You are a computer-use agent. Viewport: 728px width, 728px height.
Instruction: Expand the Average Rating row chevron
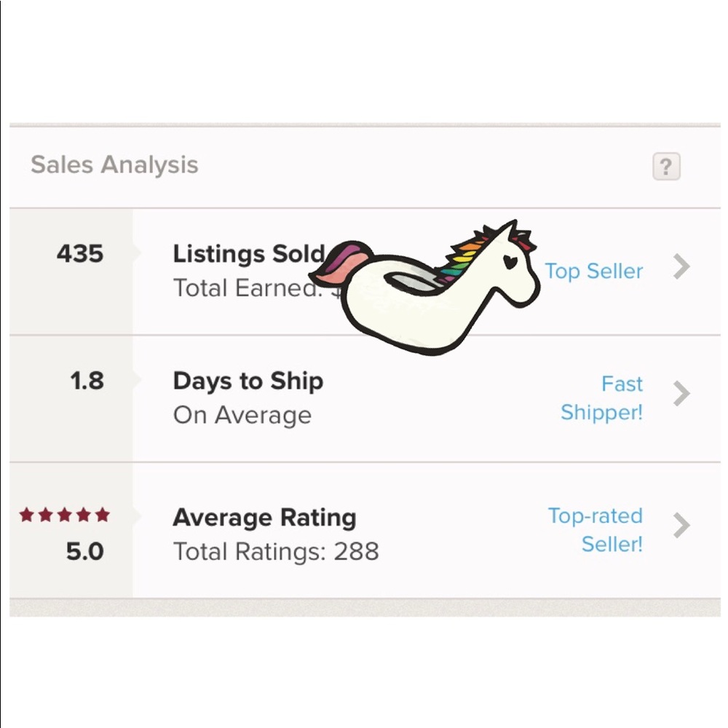pos(681,525)
